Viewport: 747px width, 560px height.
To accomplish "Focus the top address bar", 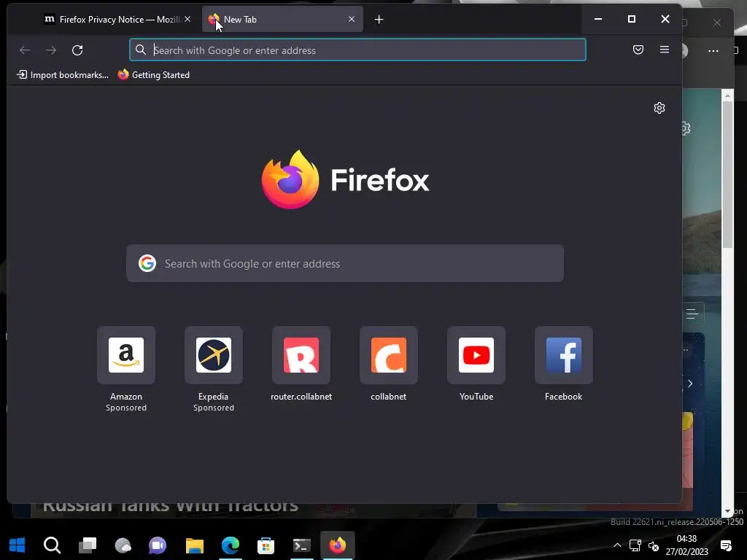I will (x=357, y=50).
